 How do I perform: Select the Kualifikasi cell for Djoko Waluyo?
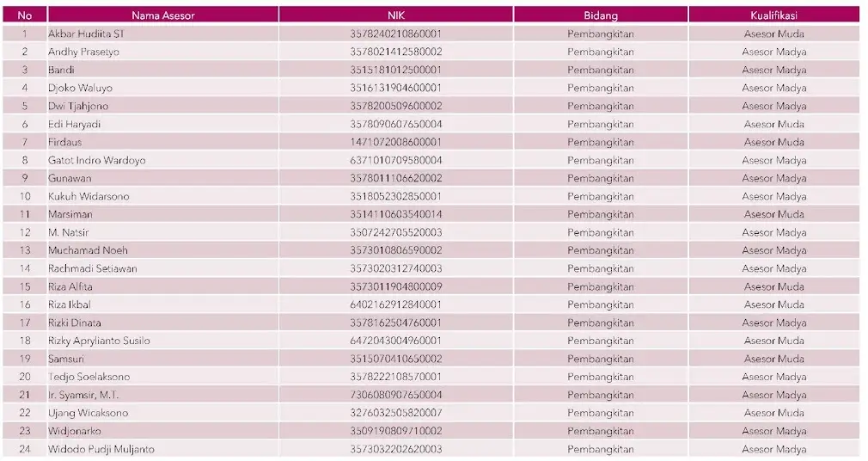tap(773, 88)
